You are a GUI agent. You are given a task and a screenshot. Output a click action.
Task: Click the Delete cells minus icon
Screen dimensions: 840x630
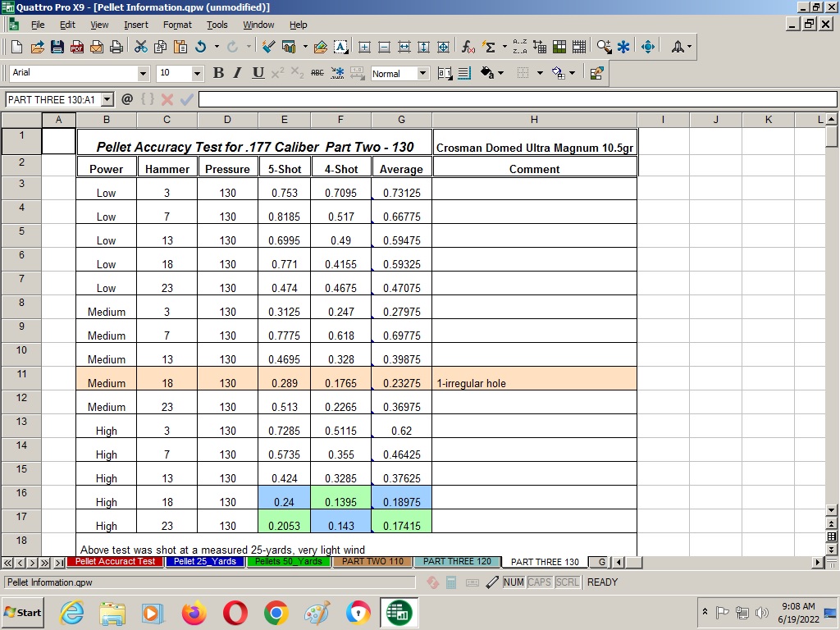(x=384, y=47)
